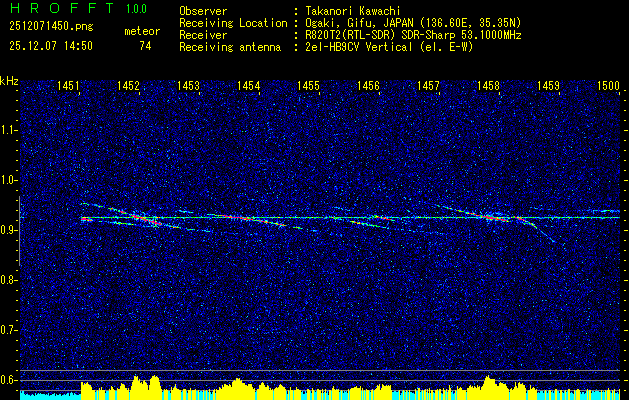Screen dimensions: 629x400
Task: Click the 0.8 kHz axis label
Action: click(9, 280)
